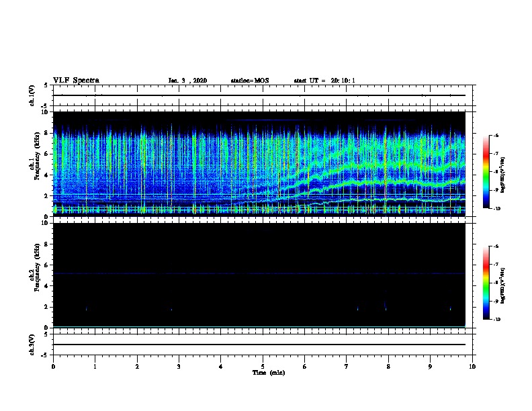Viewport: 532px width, 411px height.
Task: Click time axis tick label 2
Action: tap(137, 367)
